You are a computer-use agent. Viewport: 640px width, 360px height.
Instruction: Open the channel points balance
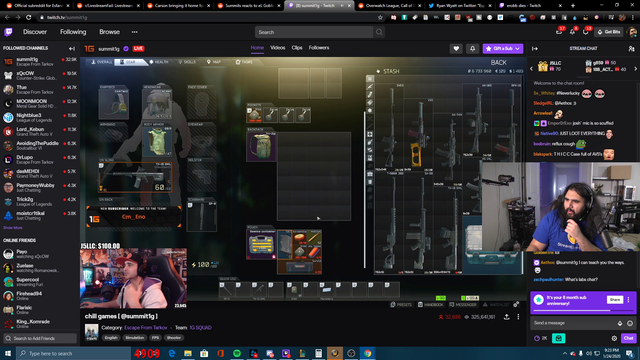coord(541,338)
